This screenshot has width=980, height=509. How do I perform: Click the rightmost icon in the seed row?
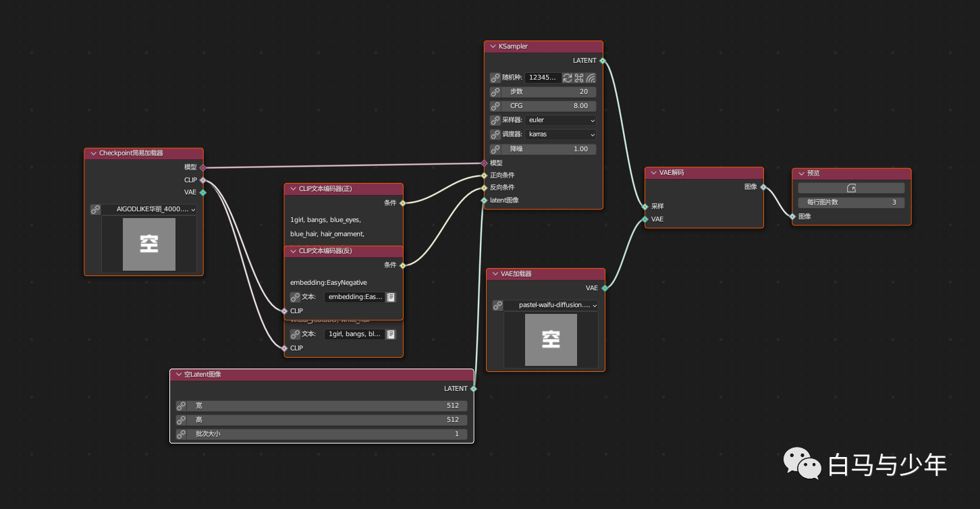tap(591, 78)
